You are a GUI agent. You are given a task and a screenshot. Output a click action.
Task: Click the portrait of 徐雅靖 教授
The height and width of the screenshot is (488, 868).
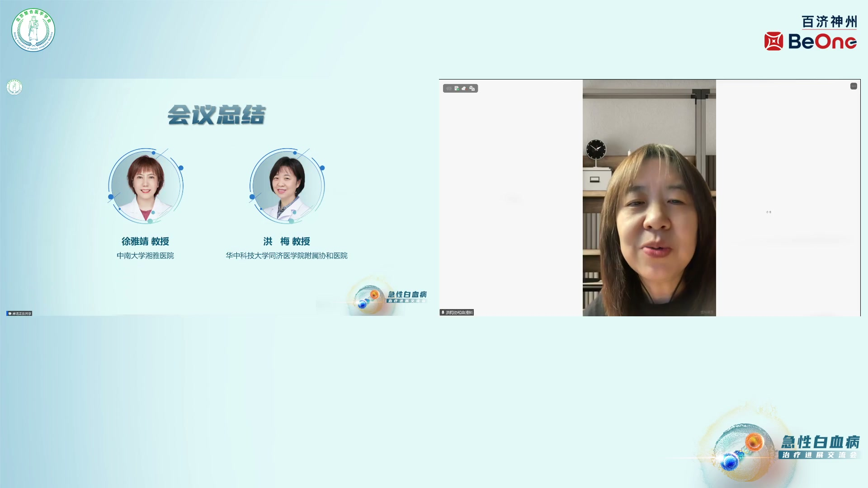click(x=146, y=186)
